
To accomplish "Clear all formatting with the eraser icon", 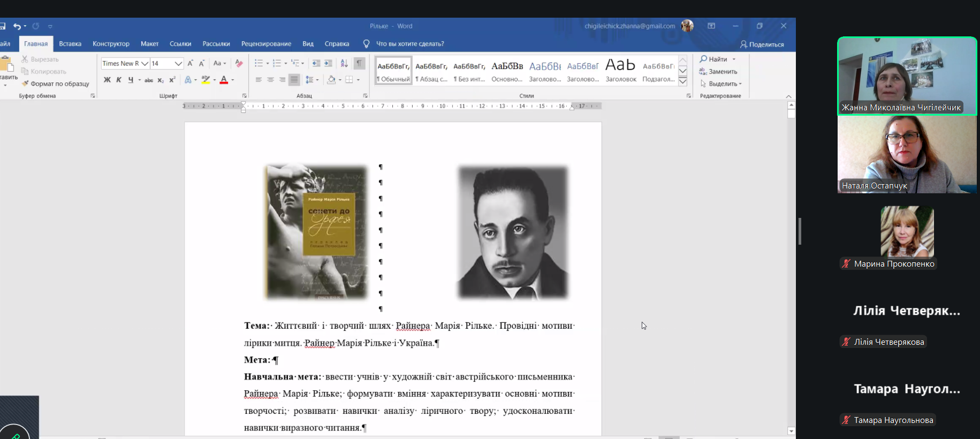I will click(x=239, y=63).
